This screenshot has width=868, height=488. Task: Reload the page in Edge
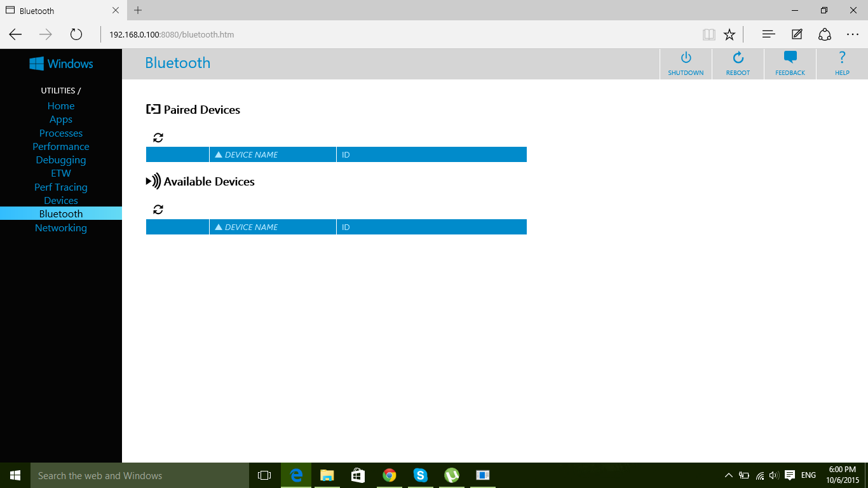(76, 34)
